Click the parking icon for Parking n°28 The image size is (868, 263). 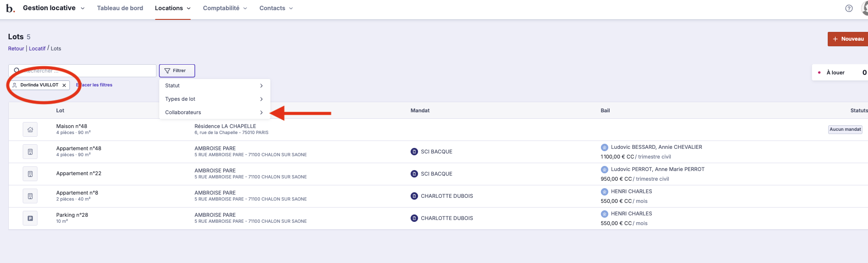click(x=30, y=218)
